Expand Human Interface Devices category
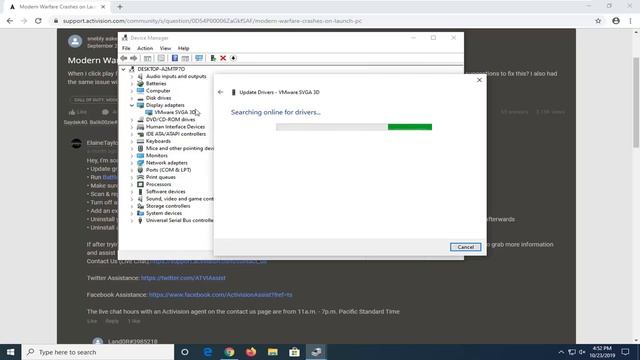 coord(131,127)
